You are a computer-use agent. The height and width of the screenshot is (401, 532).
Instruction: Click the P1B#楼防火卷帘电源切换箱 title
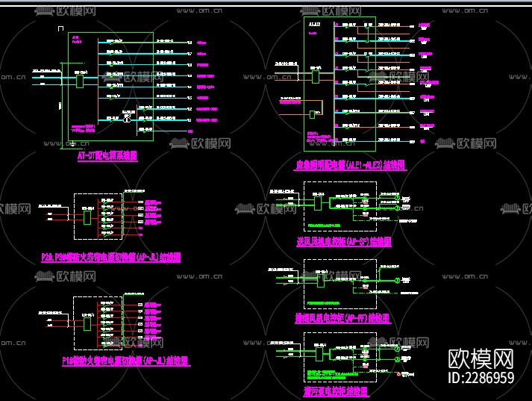click(125, 361)
